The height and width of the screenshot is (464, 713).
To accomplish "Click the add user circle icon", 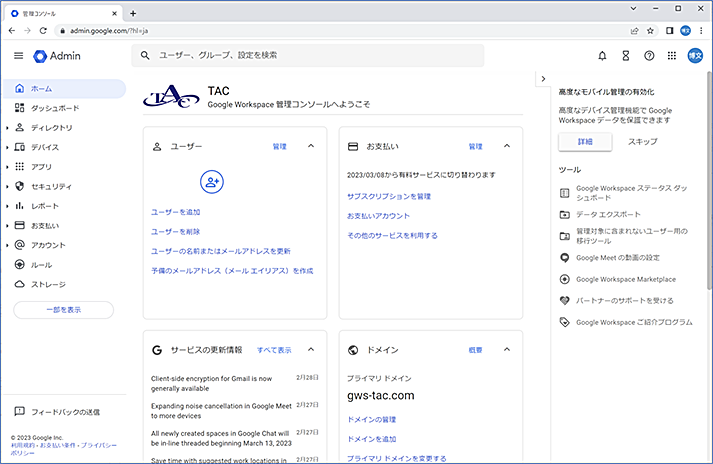I will [x=212, y=182].
